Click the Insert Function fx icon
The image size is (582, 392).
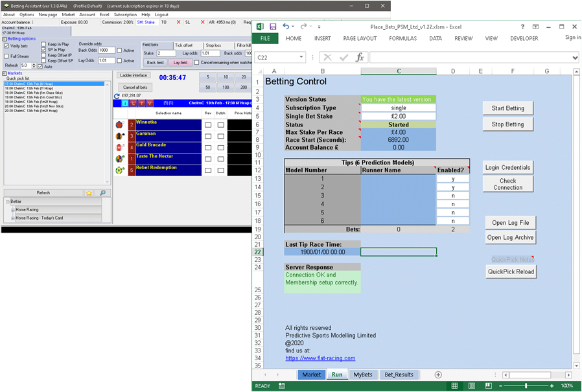click(x=360, y=58)
